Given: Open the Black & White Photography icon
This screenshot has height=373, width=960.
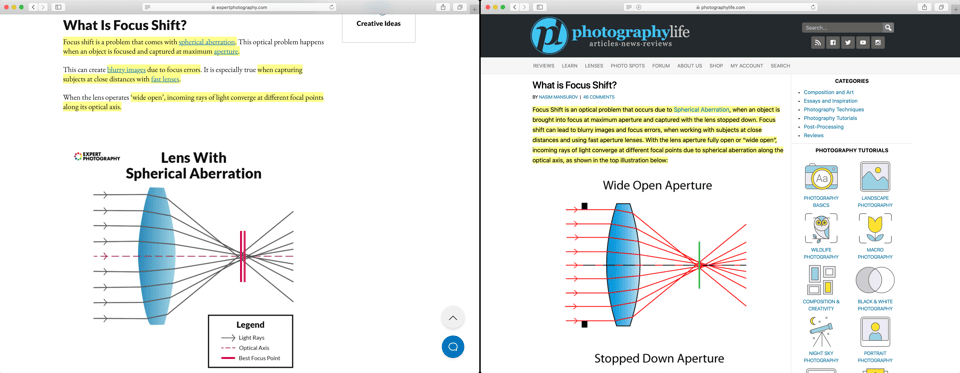Looking at the screenshot, I should click(875, 281).
